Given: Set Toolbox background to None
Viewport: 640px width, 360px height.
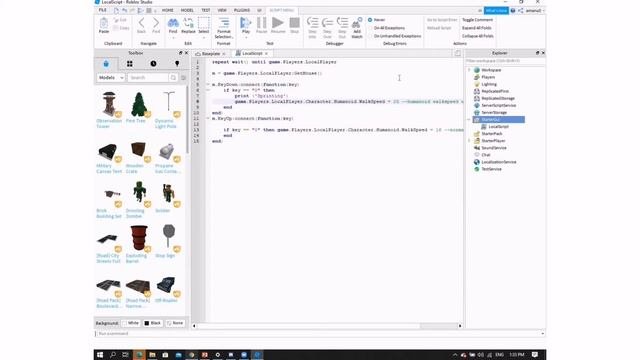Looking at the screenshot, I should click(x=175, y=323).
